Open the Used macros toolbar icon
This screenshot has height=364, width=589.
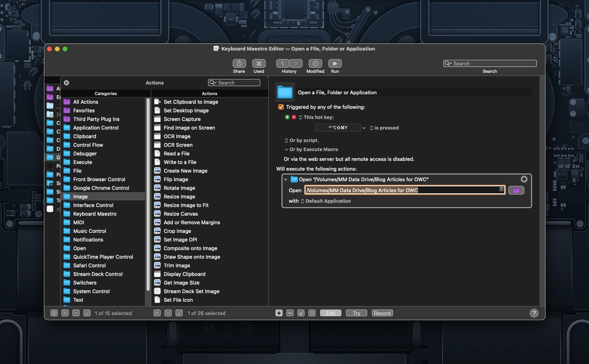tap(259, 63)
